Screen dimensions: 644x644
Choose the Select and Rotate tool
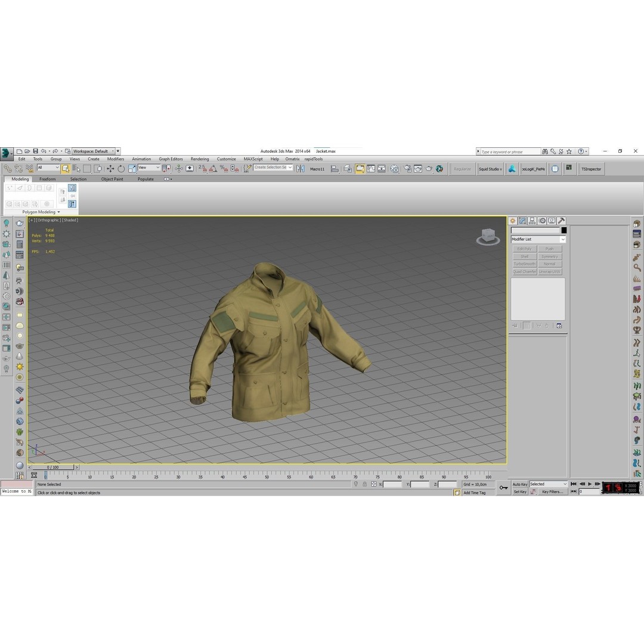(120, 168)
